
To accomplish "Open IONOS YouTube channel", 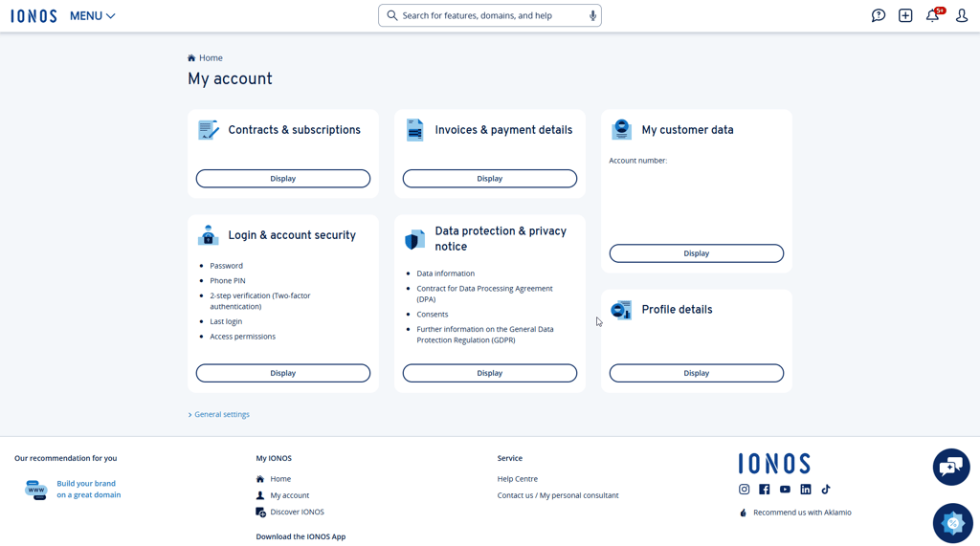I will (785, 490).
